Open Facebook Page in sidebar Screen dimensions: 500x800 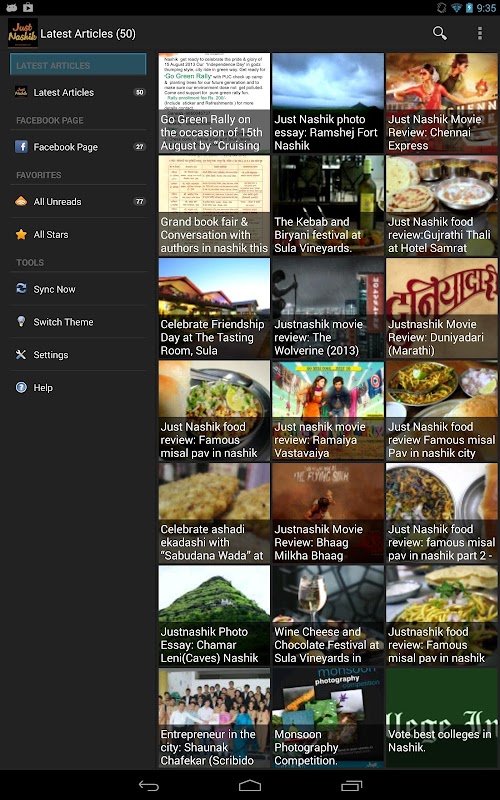78,147
